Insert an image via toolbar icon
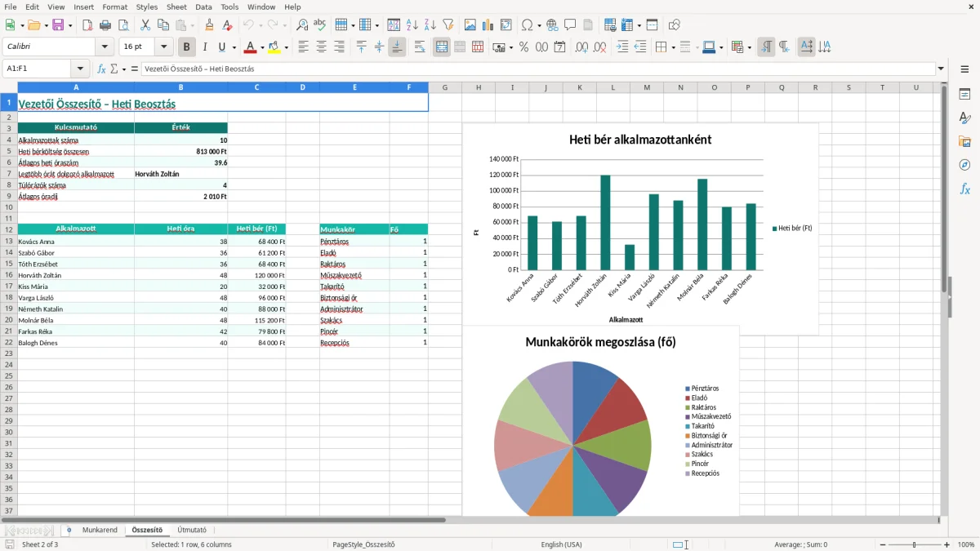Image resolution: width=980 pixels, height=551 pixels. pos(470,25)
